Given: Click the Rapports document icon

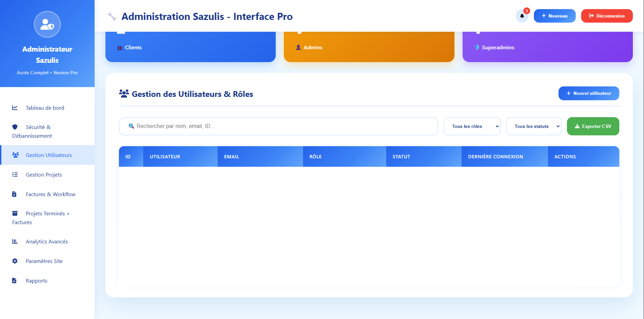Looking at the screenshot, I should [x=15, y=281].
